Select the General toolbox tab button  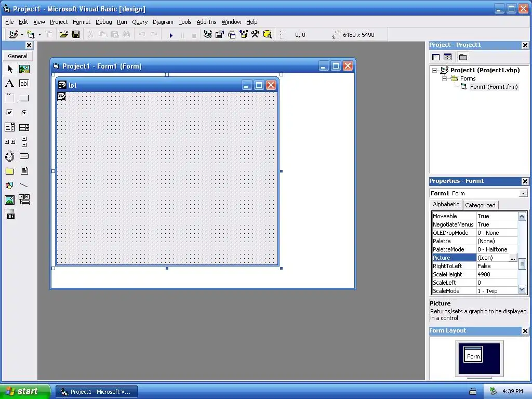click(x=18, y=56)
